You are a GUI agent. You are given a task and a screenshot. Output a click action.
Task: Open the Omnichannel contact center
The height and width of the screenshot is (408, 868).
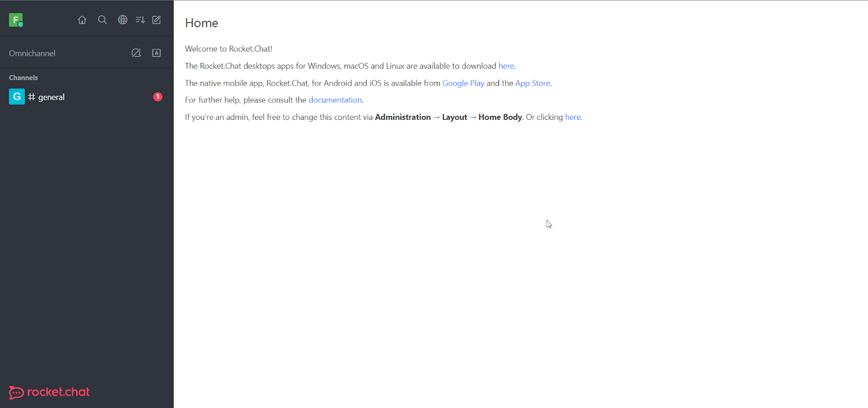pyautogui.click(x=156, y=53)
